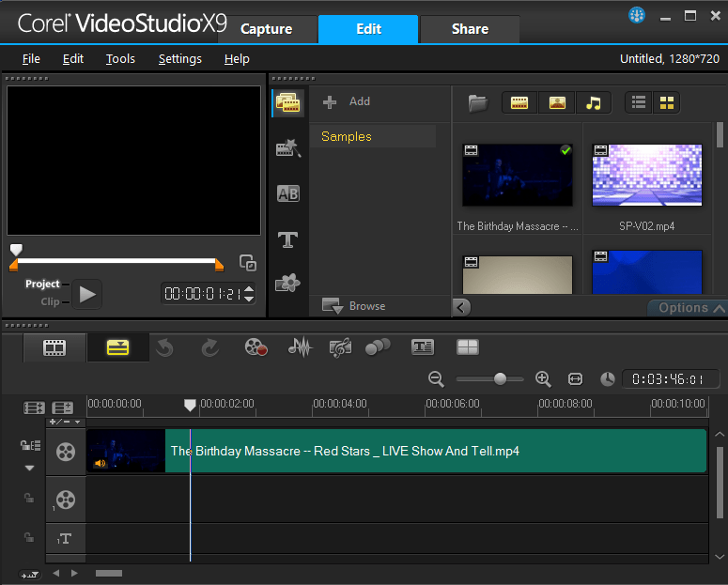Fit project in timeline window

(575, 379)
